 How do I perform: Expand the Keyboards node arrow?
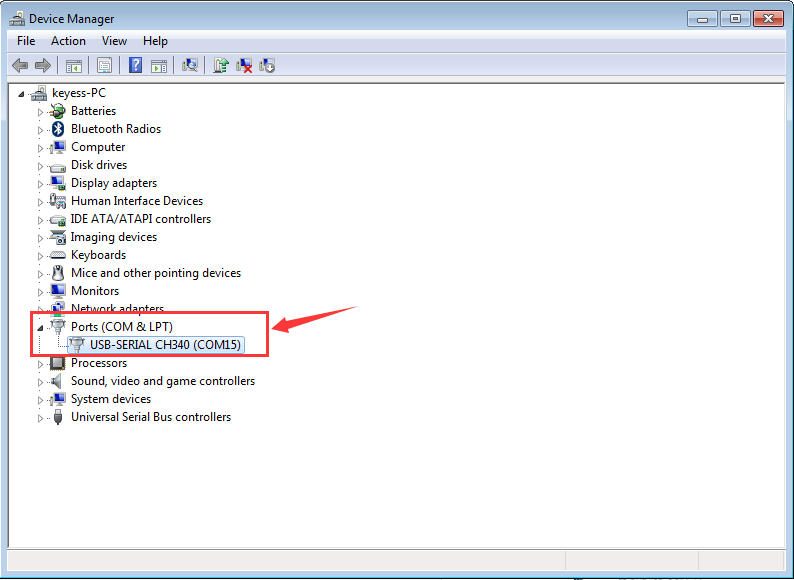point(40,256)
